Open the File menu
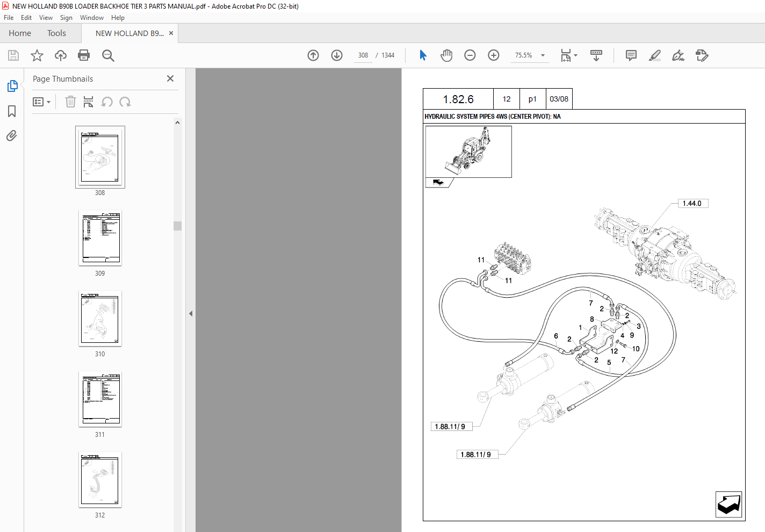The width and height of the screenshot is (765, 532). tap(9, 18)
